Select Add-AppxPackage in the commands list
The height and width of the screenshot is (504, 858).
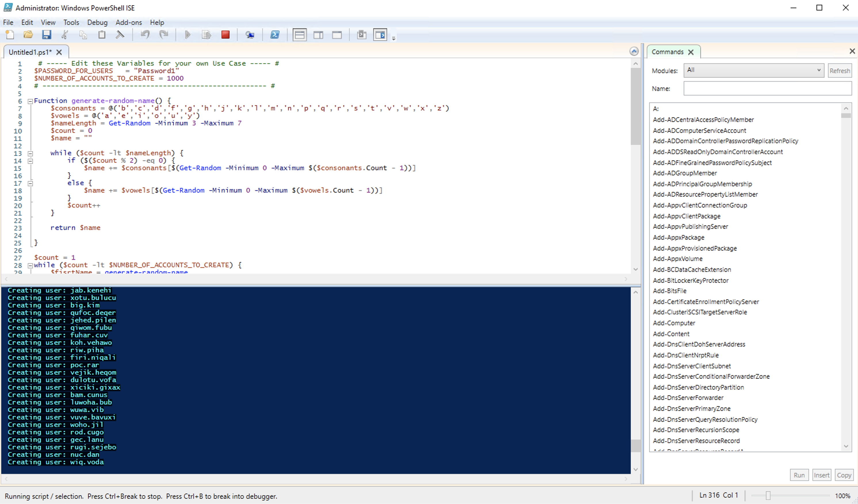coord(679,238)
